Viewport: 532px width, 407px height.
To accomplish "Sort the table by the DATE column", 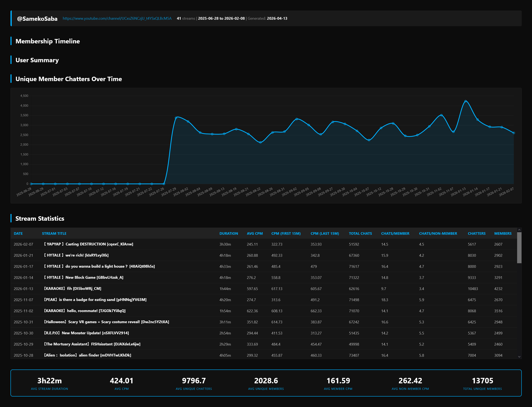I will click(18, 233).
